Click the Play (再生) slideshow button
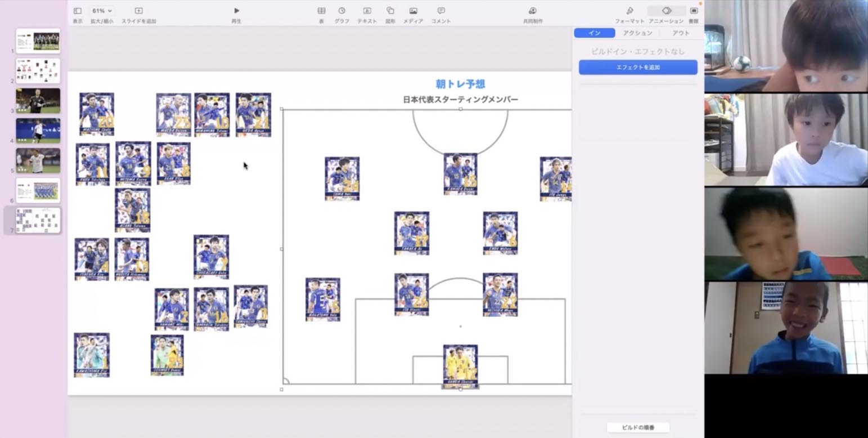Image resolution: width=868 pixels, height=438 pixels. coord(236,11)
